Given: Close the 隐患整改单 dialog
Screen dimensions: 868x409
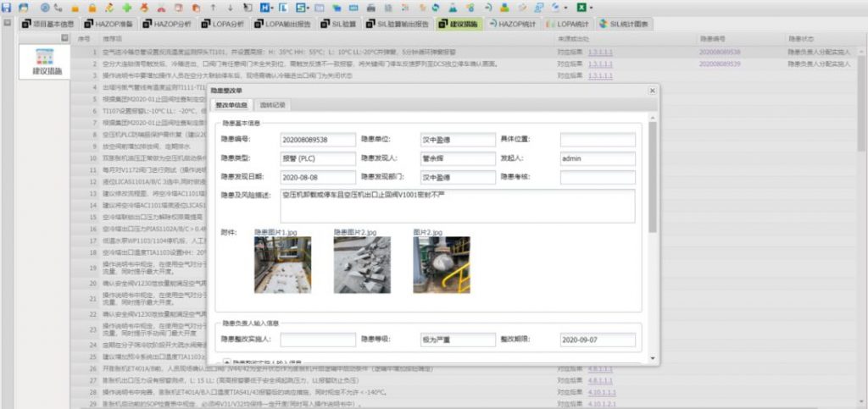Looking at the screenshot, I should tap(651, 90).
